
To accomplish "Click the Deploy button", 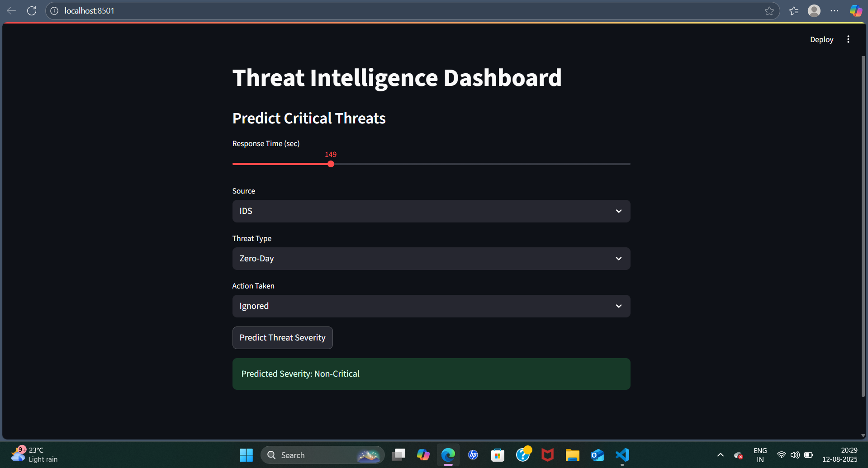I will pyautogui.click(x=821, y=39).
